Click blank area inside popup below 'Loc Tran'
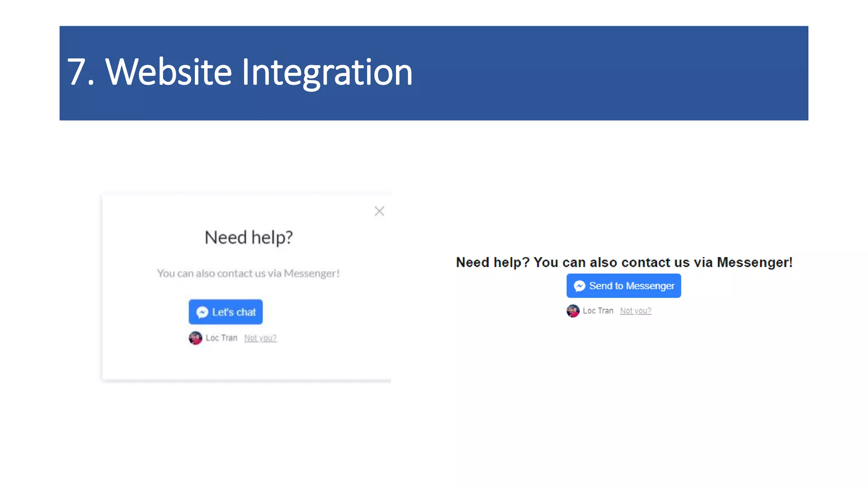Screen dimensions: 868x488 (246, 362)
